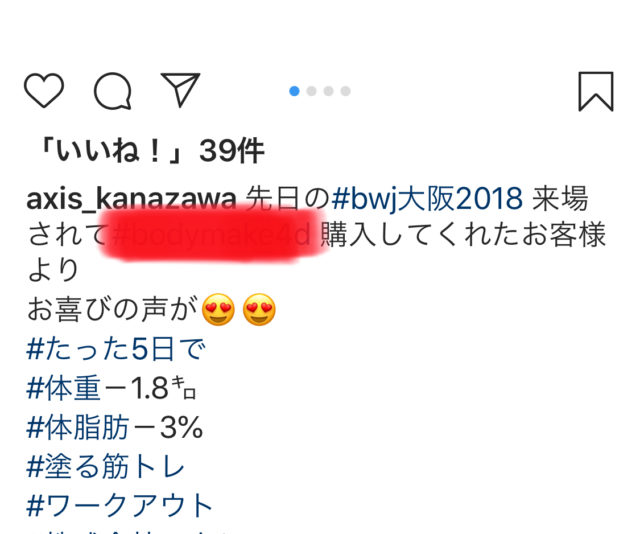Jump to fourth carousel dot

(x=346, y=91)
